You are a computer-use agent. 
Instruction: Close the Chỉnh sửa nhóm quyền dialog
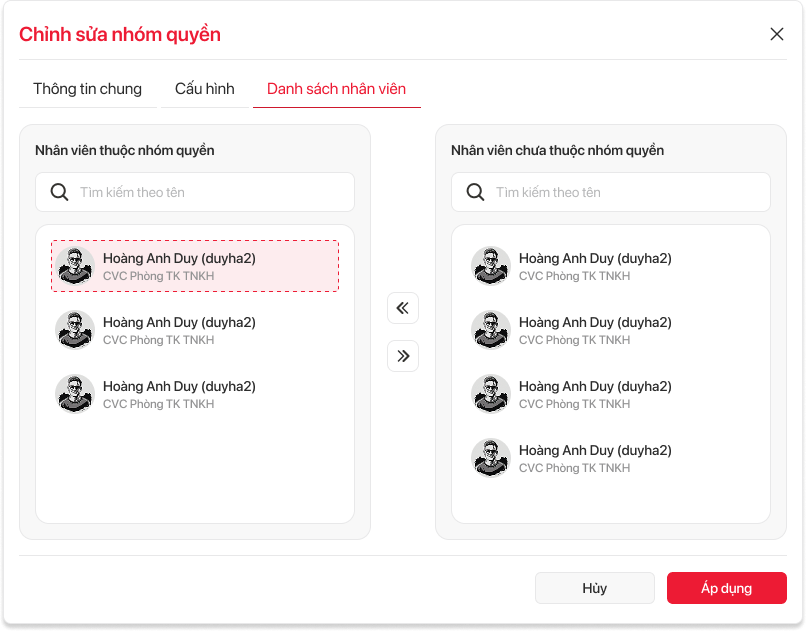pyautogui.click(x=777, y=34)
